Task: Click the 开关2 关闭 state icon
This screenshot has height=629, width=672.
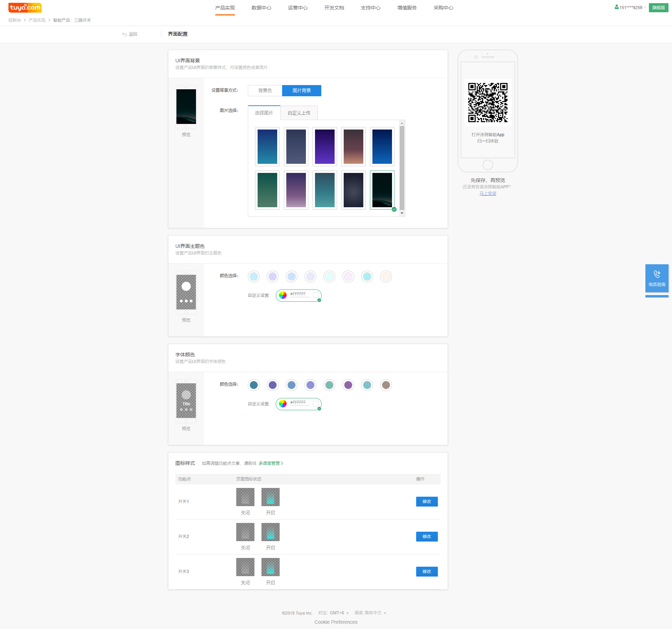Action: click(245, 532)
